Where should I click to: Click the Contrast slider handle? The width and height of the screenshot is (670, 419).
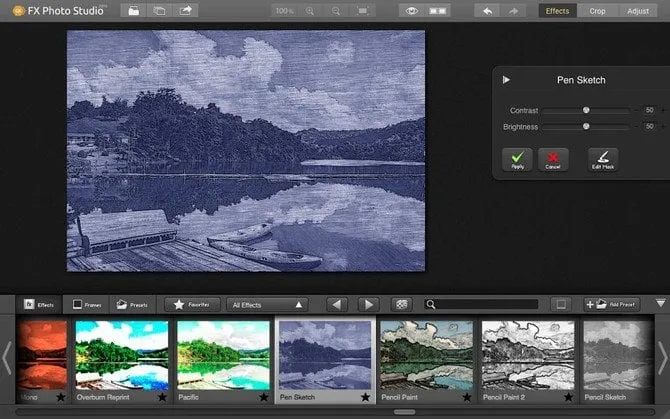(x=586, y=110)
